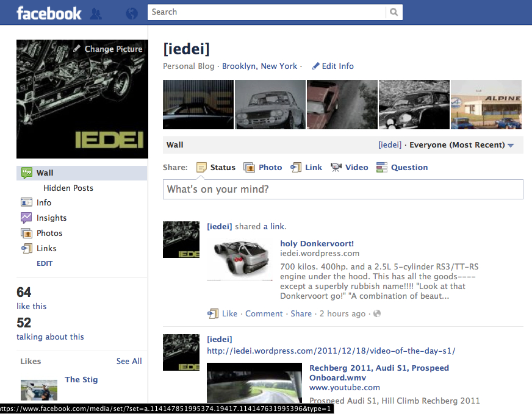
Task: Click Change Picture on profile image
Action: [108, 49]
